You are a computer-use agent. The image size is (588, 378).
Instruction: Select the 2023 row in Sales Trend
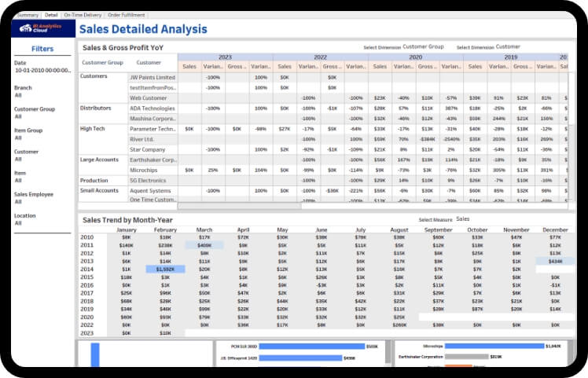pos(86,333)
